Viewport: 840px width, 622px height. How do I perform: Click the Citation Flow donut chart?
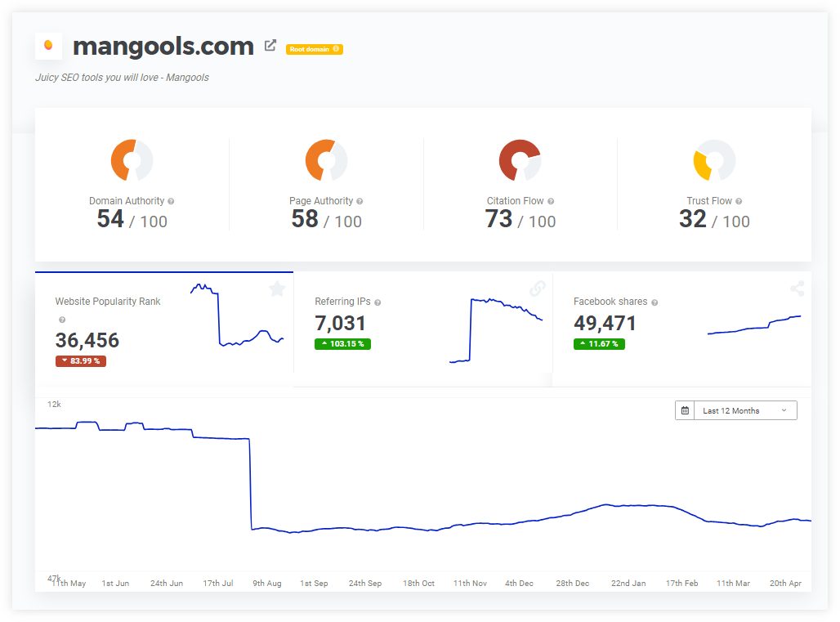520,160
